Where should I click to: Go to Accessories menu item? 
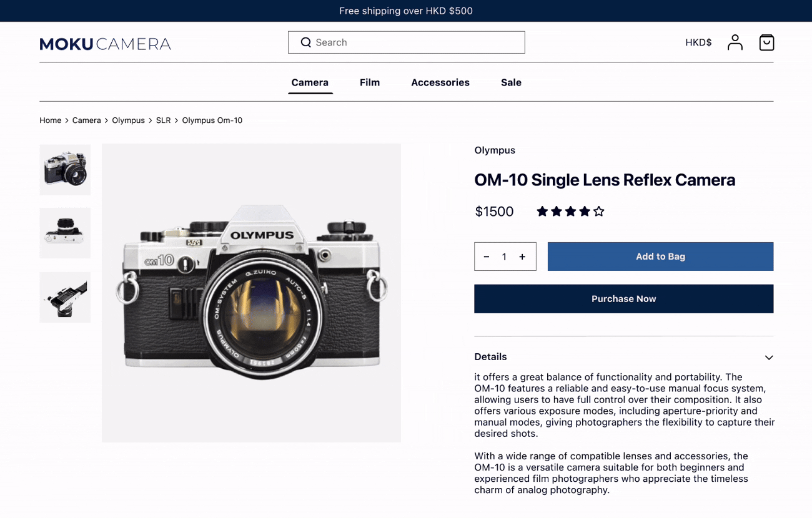point(440,82)
